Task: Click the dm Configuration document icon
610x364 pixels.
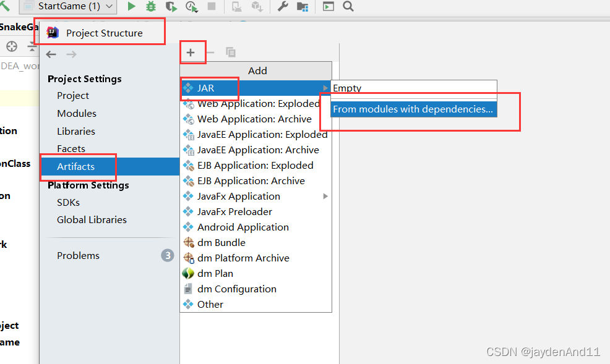Action: pos(188,289)
